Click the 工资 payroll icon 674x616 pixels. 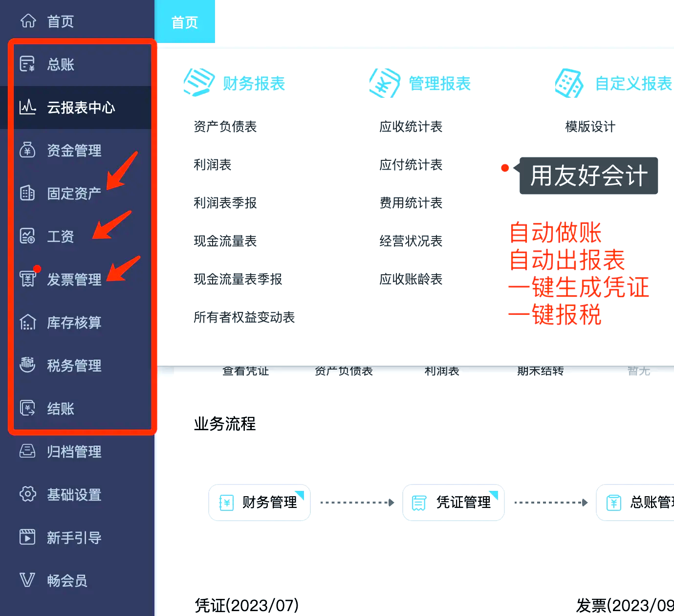27,236
